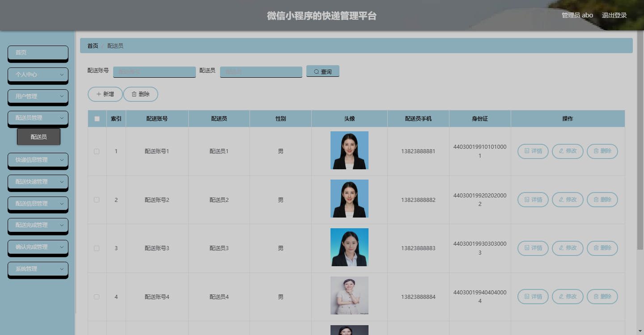Click the 性别 column header
The image size is (644, 335).
[x=280, y=119]
